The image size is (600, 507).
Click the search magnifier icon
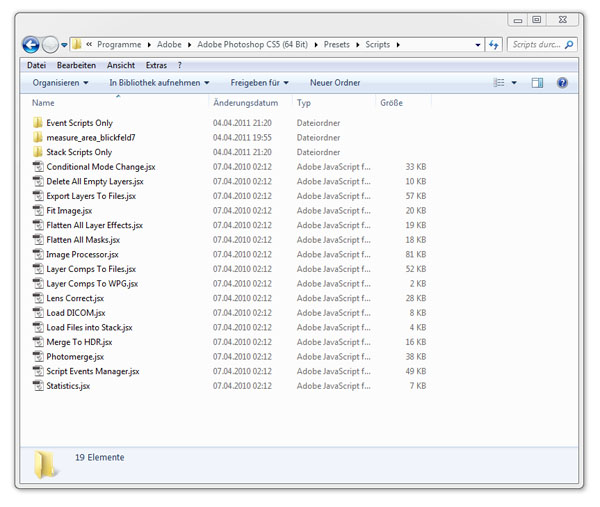(x=569, y=45)
